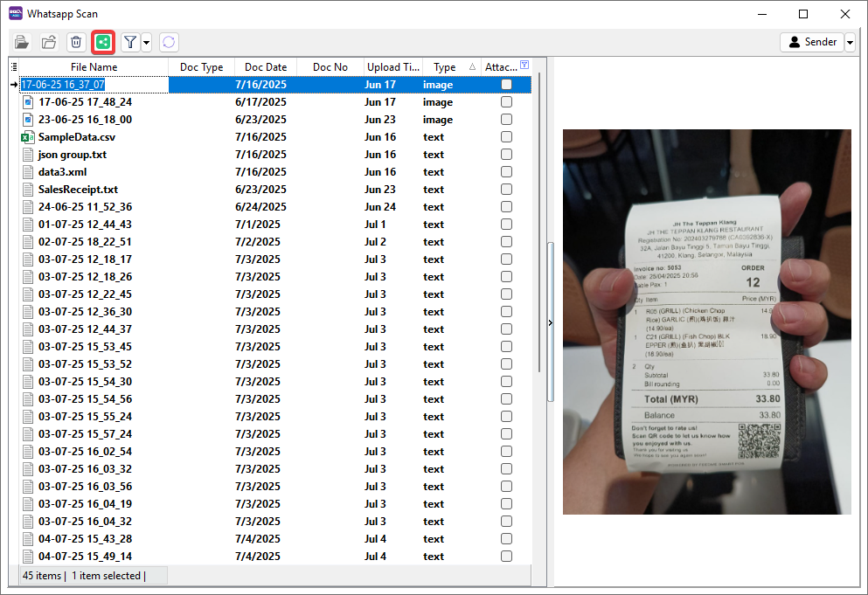Click the document icon of json group.txt
This screenshot has height=595, width=868.
pos(28,155)
